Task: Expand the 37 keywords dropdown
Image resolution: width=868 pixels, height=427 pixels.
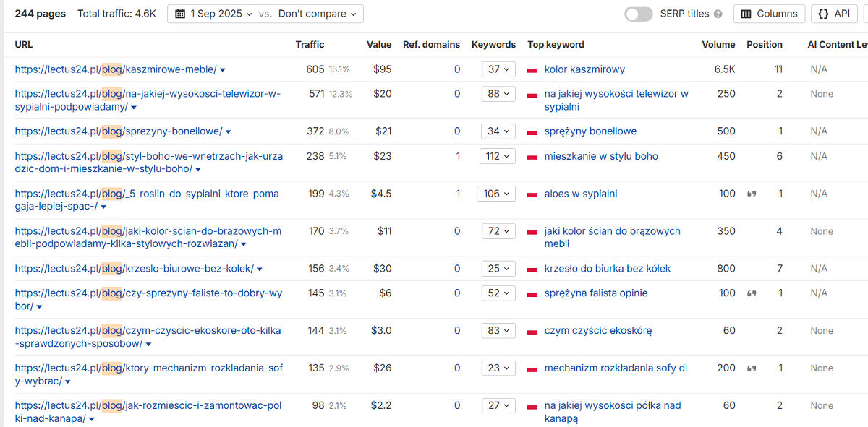Action: pos(499,69)
